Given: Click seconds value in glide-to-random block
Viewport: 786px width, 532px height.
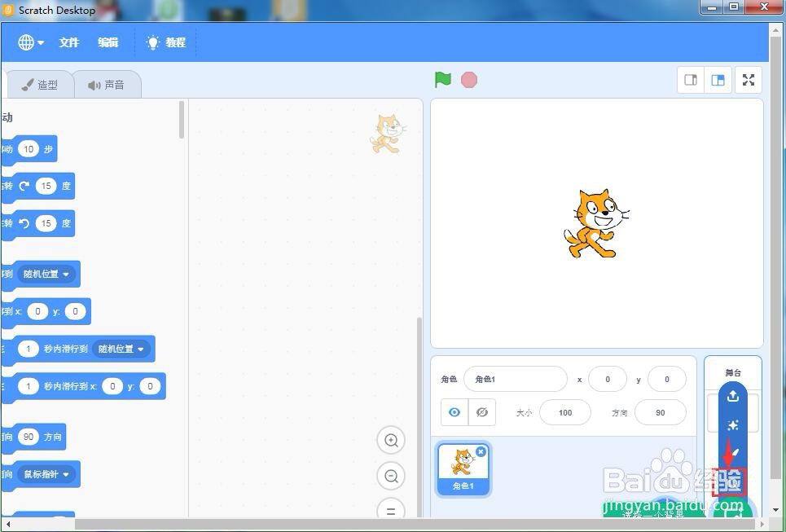Looking at the screenshot, I should click(29, 349).
